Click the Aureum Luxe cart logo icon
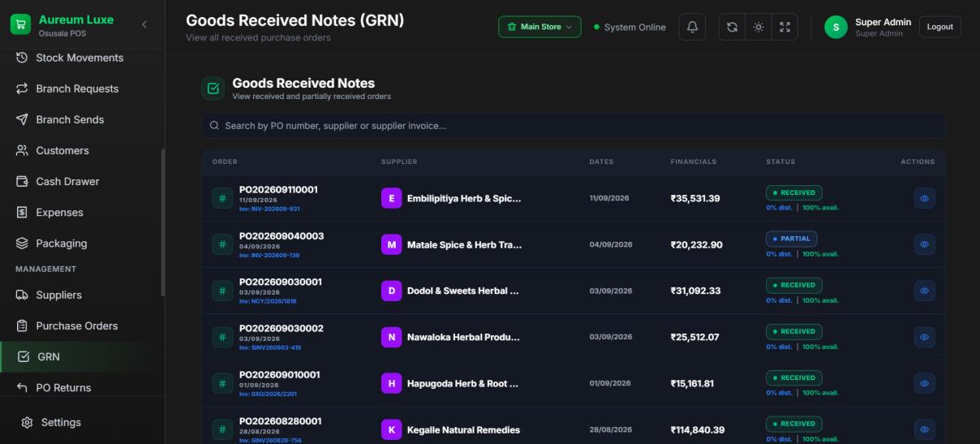The width and height of the screenshot is (980, 444). point(20,25)
